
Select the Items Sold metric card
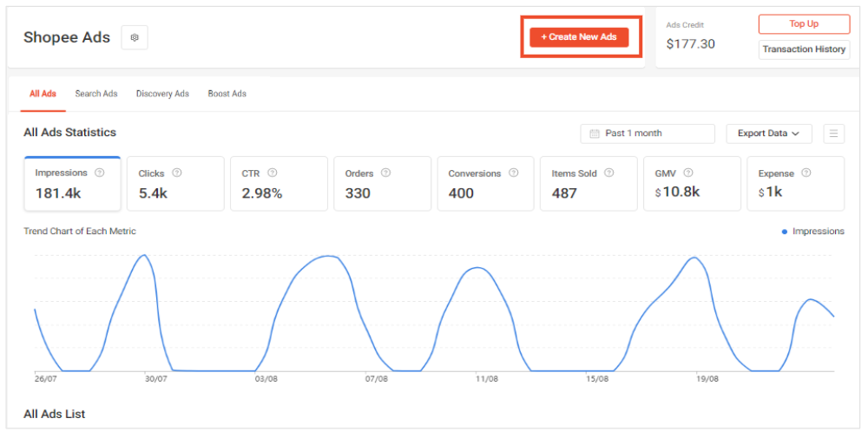pyautogui.click(x=589, y=184)
